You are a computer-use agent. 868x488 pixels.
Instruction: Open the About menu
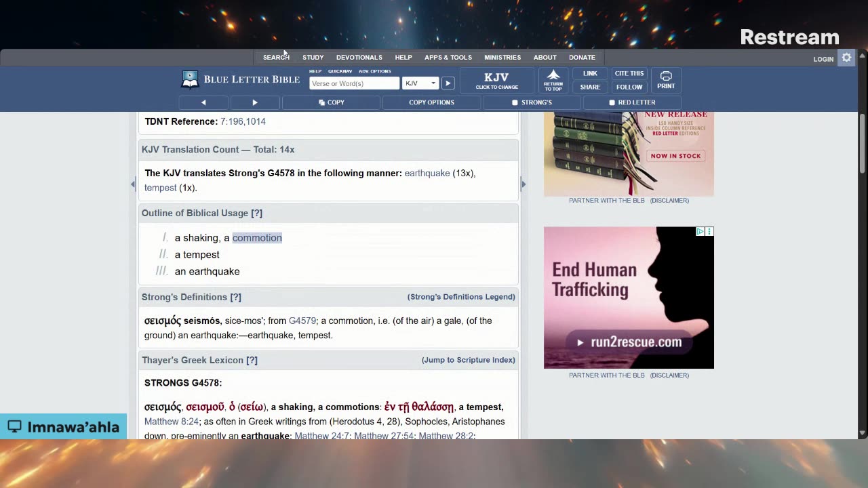pos(545,58)
